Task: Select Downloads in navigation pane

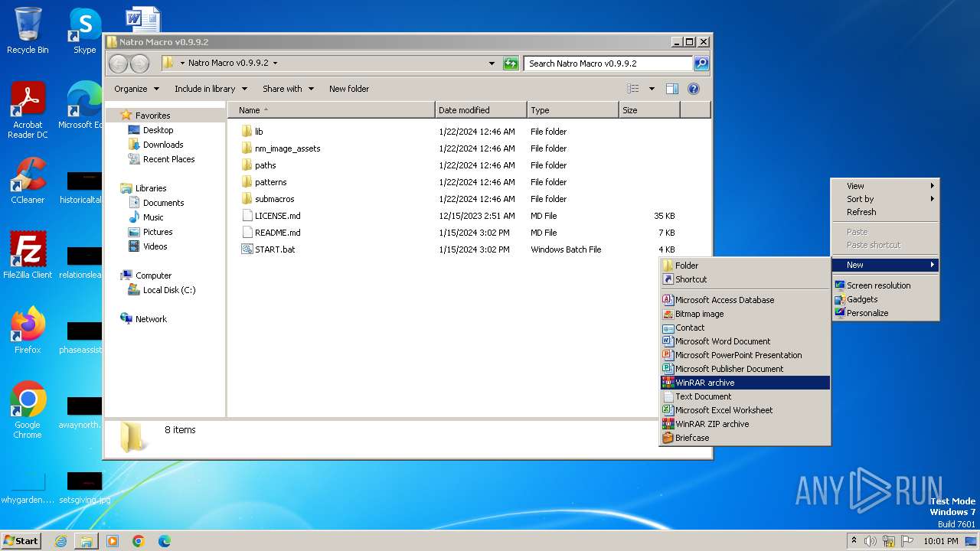Action: (163, 145)
